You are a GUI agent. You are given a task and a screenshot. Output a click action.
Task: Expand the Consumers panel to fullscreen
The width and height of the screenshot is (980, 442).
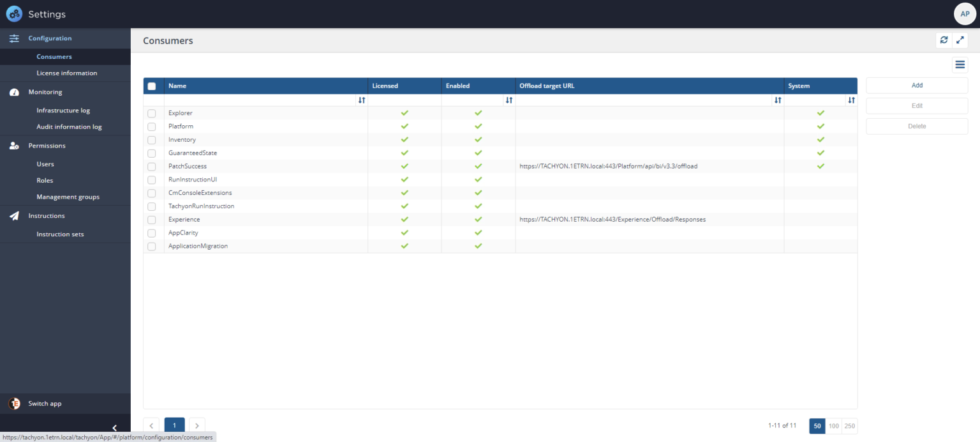click(x=960, y=40)
